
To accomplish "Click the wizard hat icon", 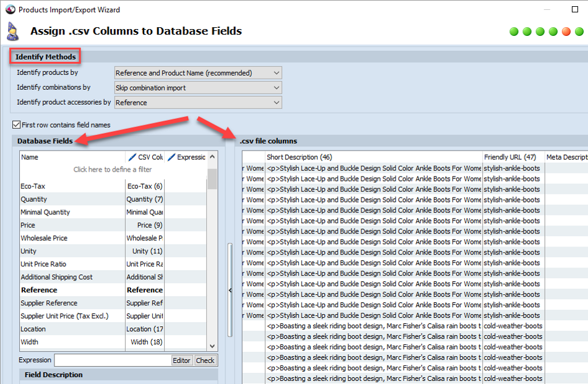I will coord(13,31).
